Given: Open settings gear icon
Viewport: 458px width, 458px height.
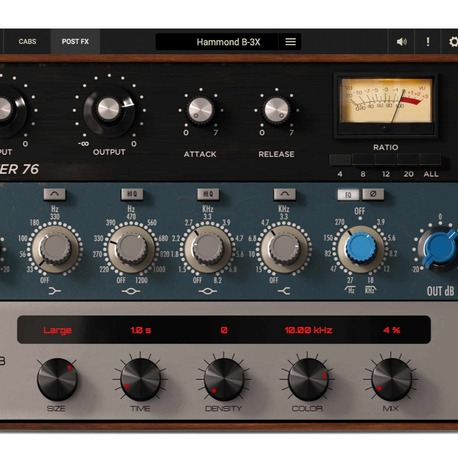Looking at the screenshot, I should click(453, 42).
